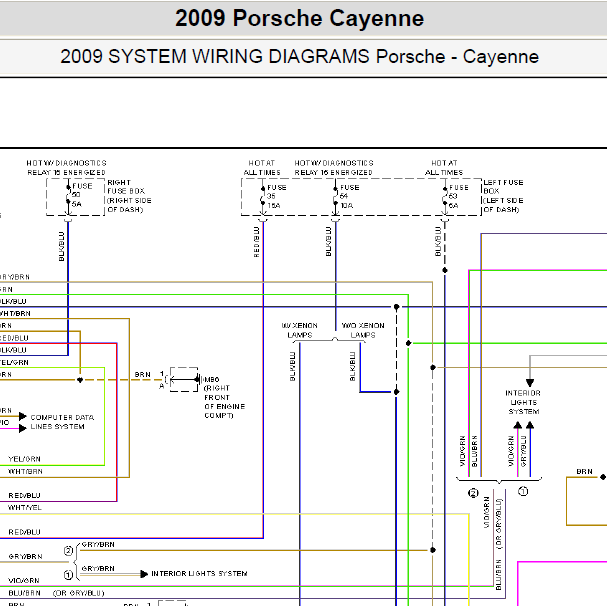607x606 pixels.
Task: Click the 'BRN' label at the right edge
Action: coord(584,471)
